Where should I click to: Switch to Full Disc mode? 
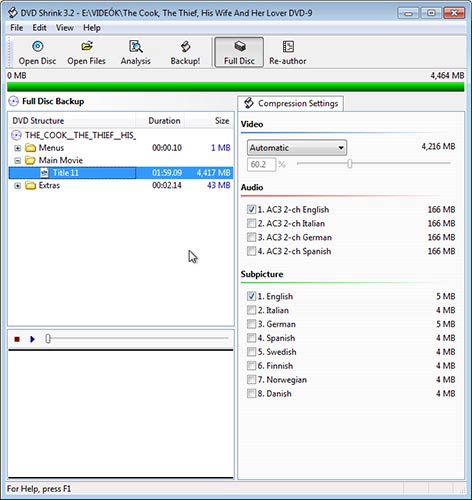[x=239, y=53]
